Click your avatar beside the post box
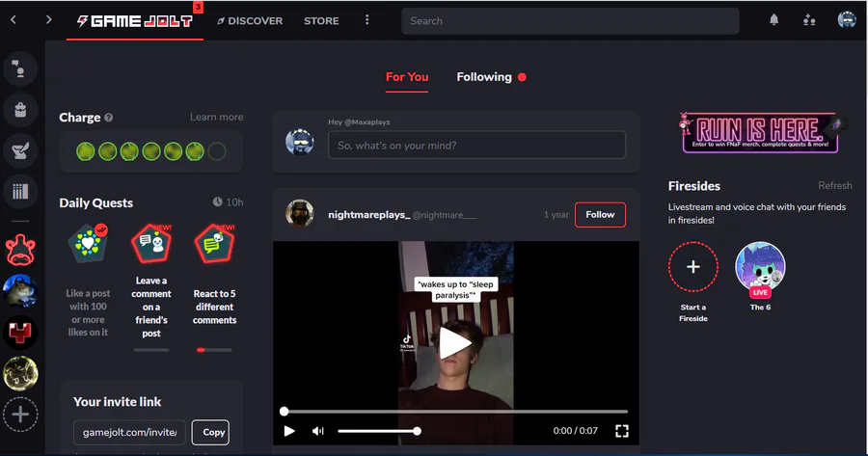The width and height of the screenshot is (868, 456). pyautogui.click(x=300, y=142)
